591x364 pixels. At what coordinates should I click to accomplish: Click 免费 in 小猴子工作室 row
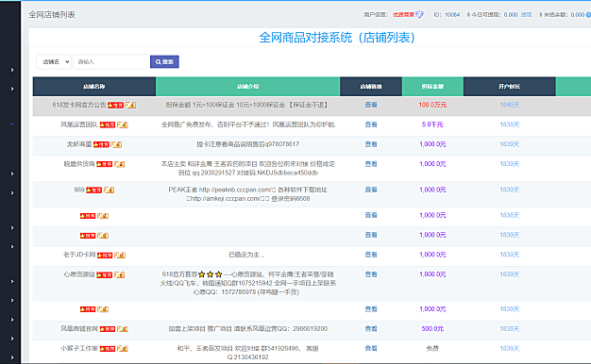tap(432, 349)
